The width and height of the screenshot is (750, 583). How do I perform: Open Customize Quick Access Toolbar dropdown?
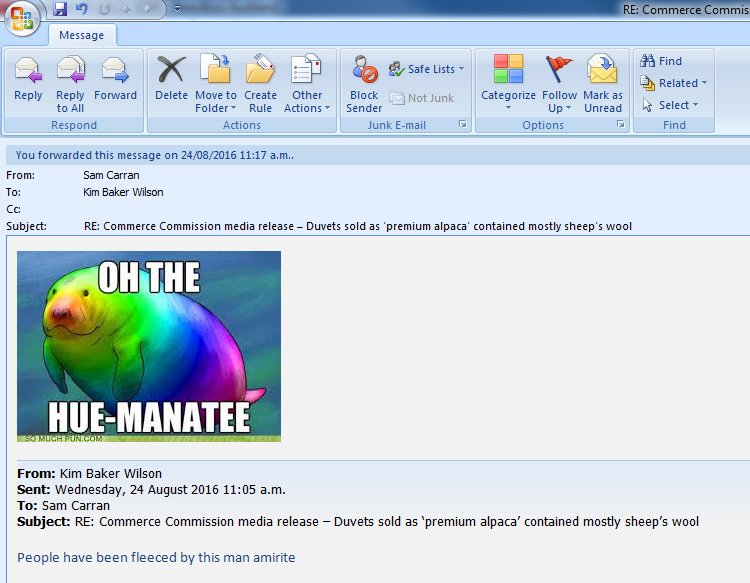click(177, 9)
